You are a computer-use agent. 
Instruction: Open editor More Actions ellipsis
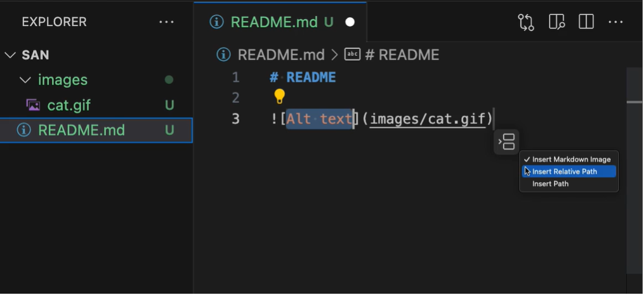[x=615, y=22]
